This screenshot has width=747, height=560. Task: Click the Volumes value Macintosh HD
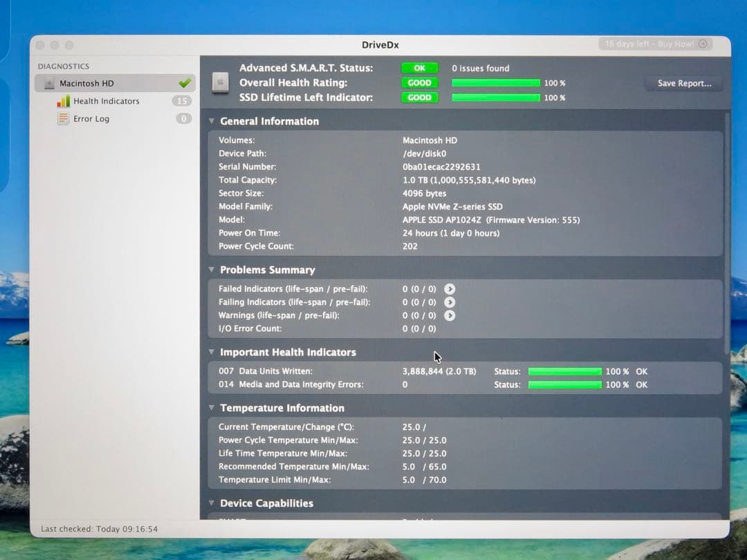click(x=430, y=140)
